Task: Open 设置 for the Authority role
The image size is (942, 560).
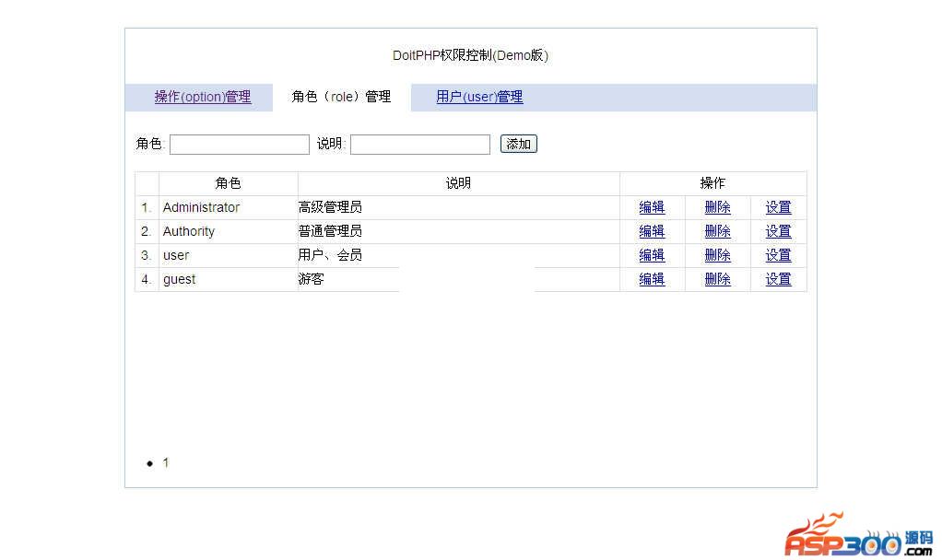Action: point(778,232)
